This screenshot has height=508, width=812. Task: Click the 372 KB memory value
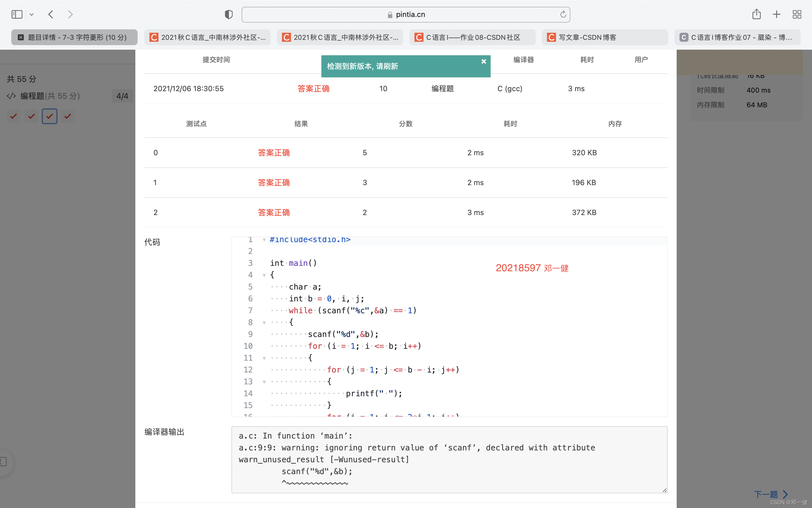tap(584, 212)
